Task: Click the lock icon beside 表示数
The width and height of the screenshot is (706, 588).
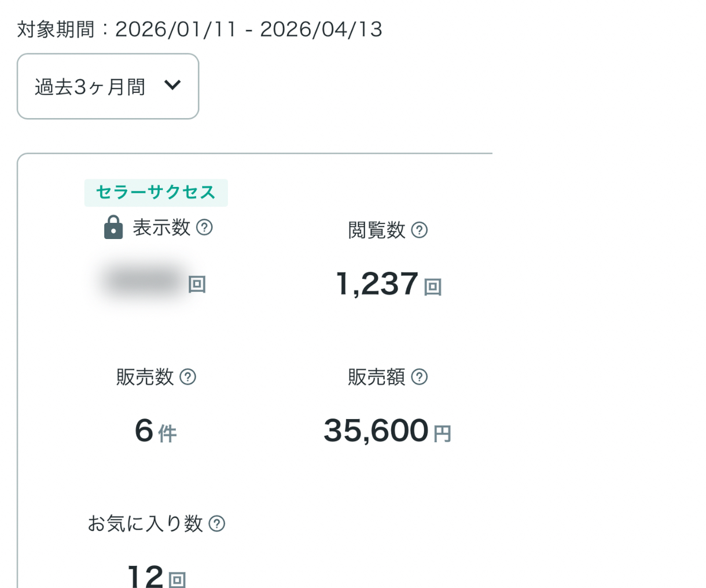Action: click(x=113, y=227)
